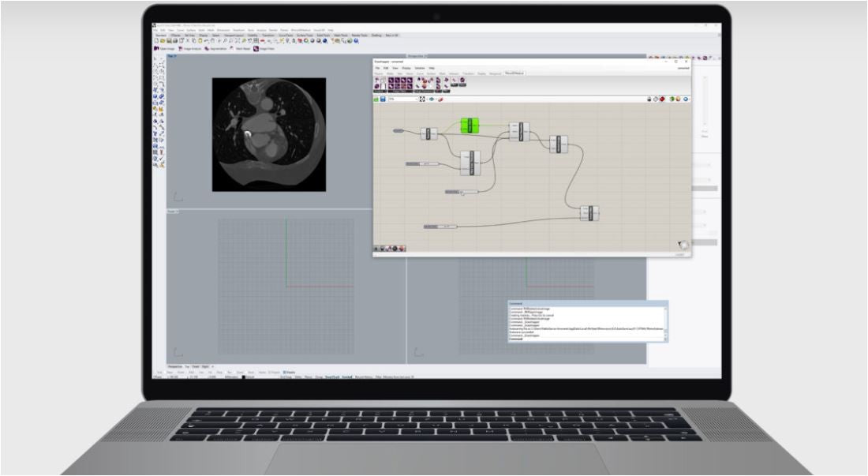
Task: Switch to the Perspective viewport tab
Action: coord(175,366)
